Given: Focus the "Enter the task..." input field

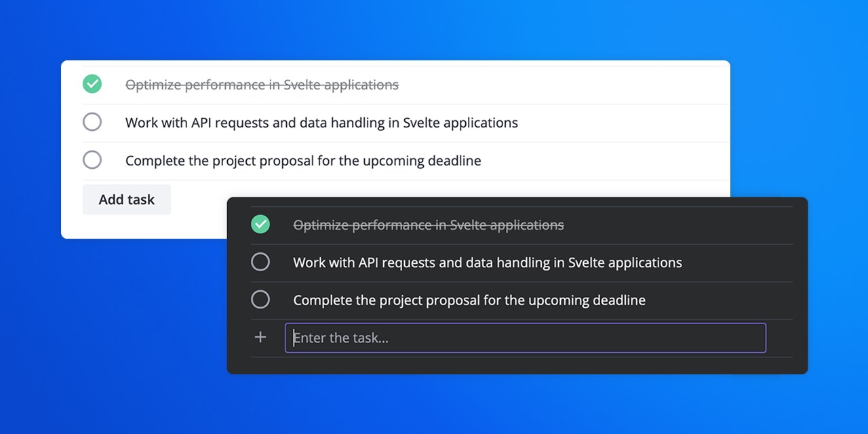Looking at the screenshot, I should 526,338.
